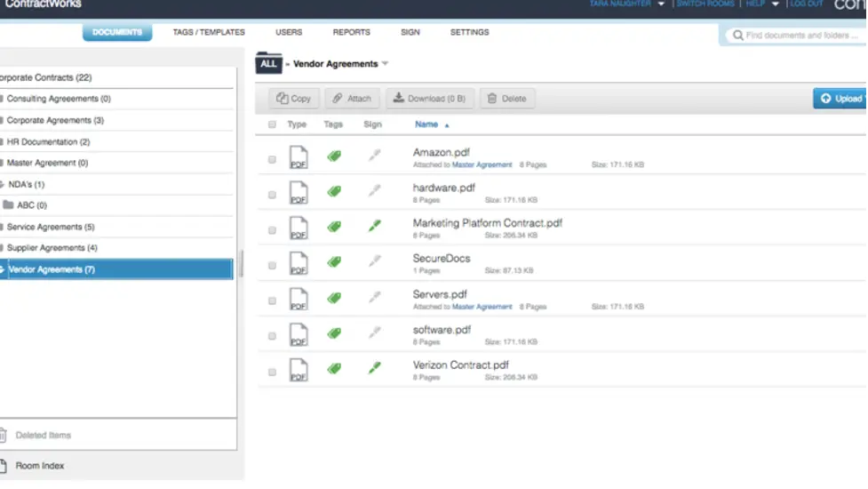Tick the checkbox for hardware.pdf
868x489 pixels.
click(x=272, y=195)
